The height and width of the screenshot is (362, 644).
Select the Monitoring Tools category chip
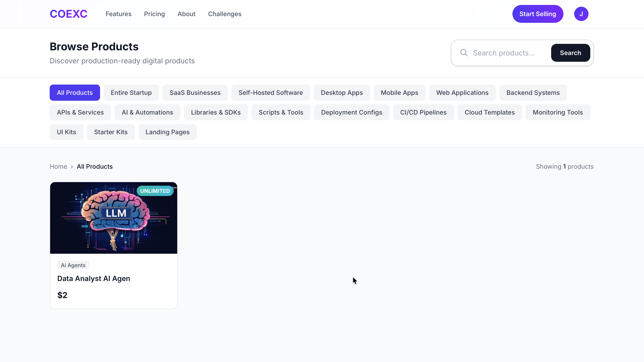tap(557, 113)
